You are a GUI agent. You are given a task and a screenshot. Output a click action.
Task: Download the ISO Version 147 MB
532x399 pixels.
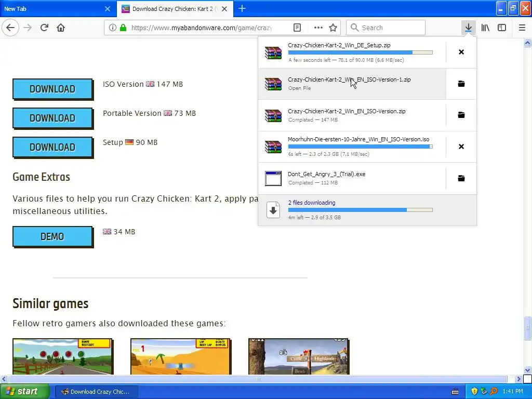click(x=52, y=89)
